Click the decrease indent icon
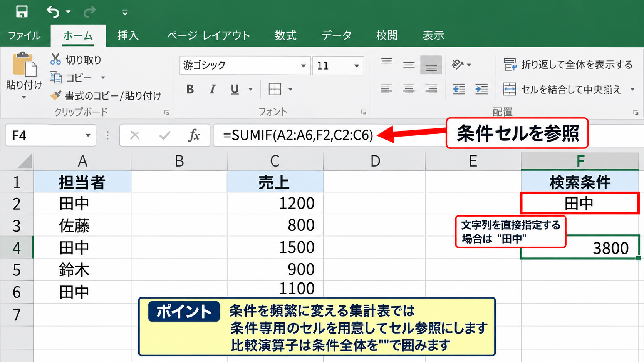 (459, 89)
